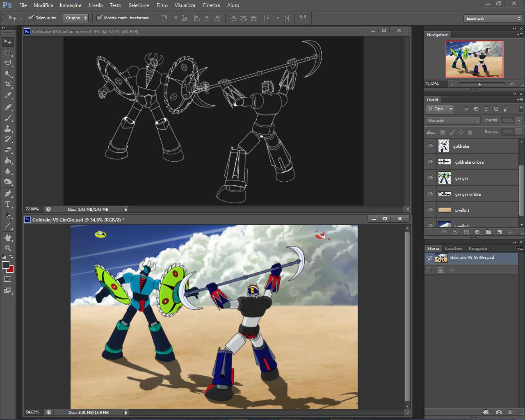Screen dimensions: 525x420
Task: Select the Eyedropper tool
Action: pyautogui.click(x=8, y=95)
